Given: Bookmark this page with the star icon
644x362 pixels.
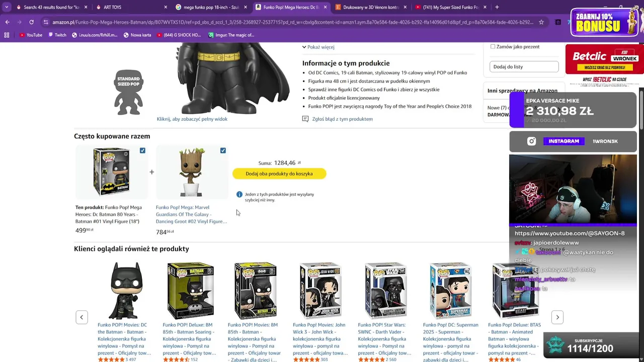Looking at the screenshot, I should point(541,22).
